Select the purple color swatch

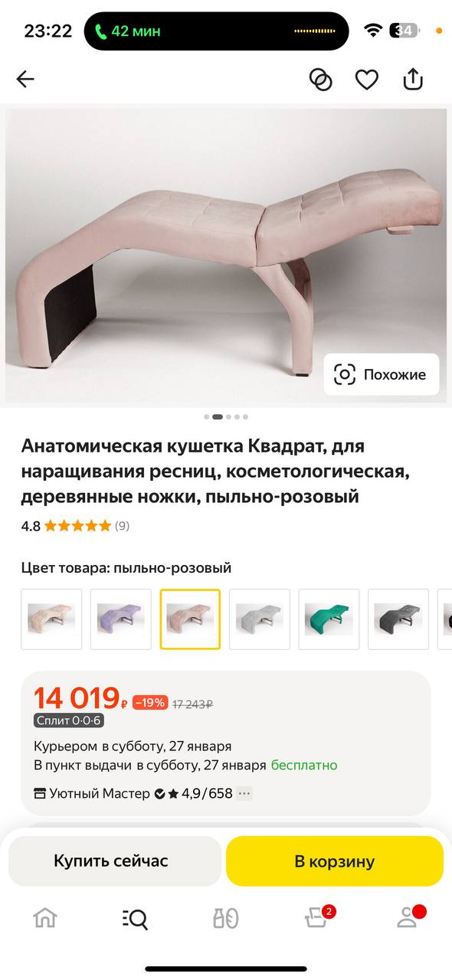[x=120, y=619]
